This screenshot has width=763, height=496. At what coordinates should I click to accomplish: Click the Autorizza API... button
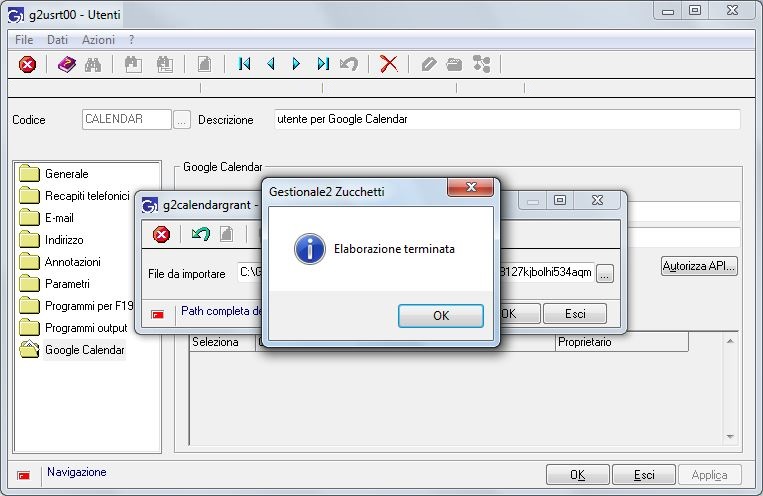click(x=699, y=266)
